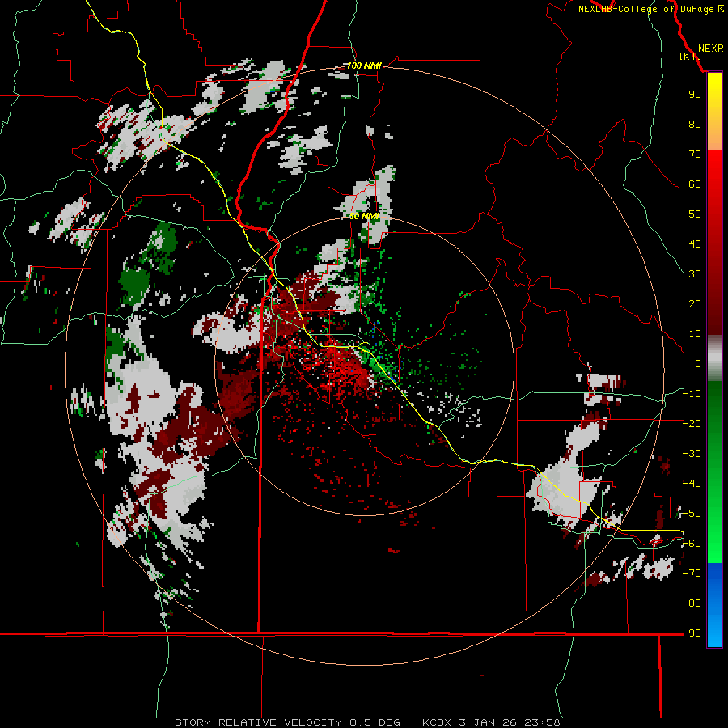Image resolution: width=728 pixels, height=728 pixels.
Task: Click the -70 value on velocity legend
Action: [692, 574]
